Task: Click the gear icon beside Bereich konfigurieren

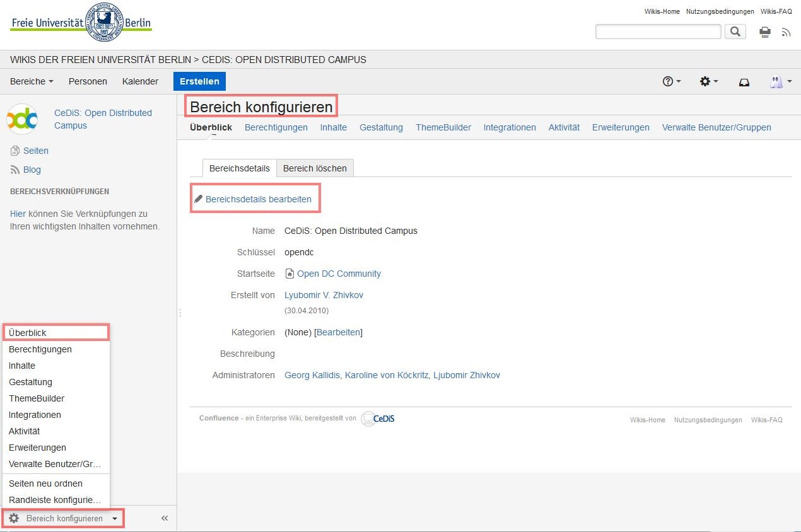Action: click(14, 518)
